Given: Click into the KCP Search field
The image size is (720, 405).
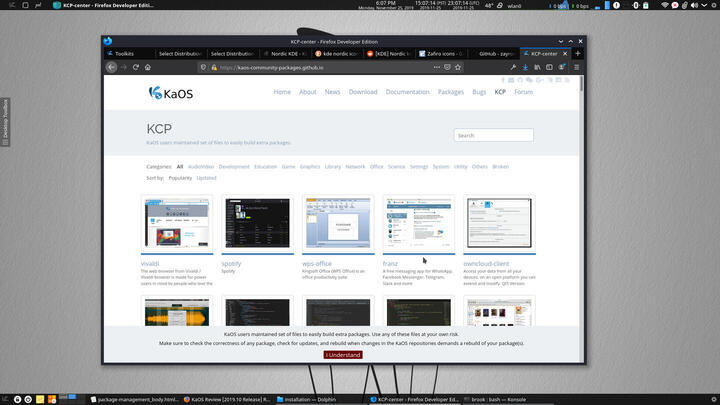Looking at the screenshot, I should 494,135.
